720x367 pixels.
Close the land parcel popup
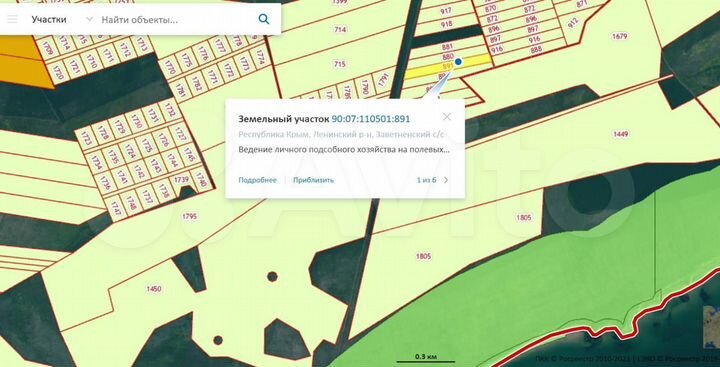pyautogui.click(x=446, y=117)
